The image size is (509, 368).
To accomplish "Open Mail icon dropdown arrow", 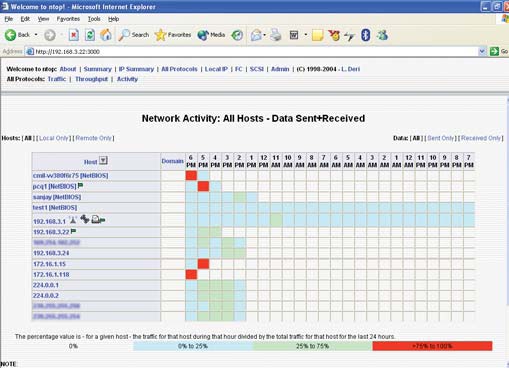I will pos(264,35).
